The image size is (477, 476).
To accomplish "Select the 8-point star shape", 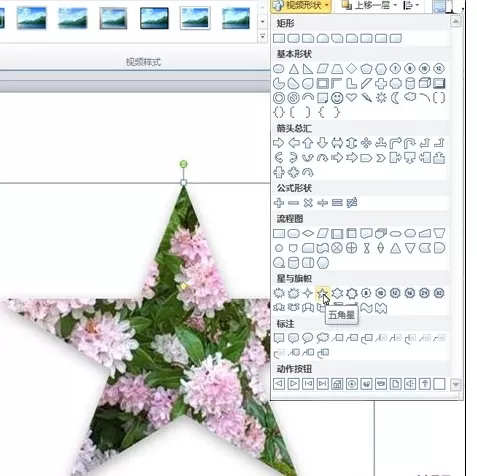I will pyautogui.click(x=366, y=293).
